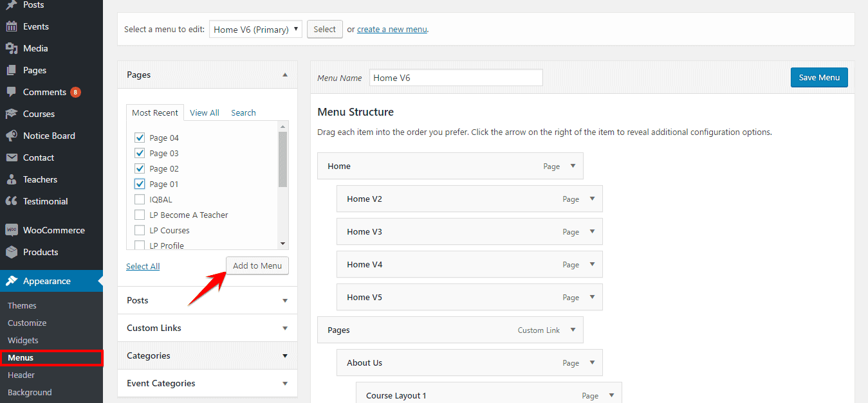This screenshot has width=868, height=403.
Task: Expand the Custom Links panel
Action: pos(285,328)
